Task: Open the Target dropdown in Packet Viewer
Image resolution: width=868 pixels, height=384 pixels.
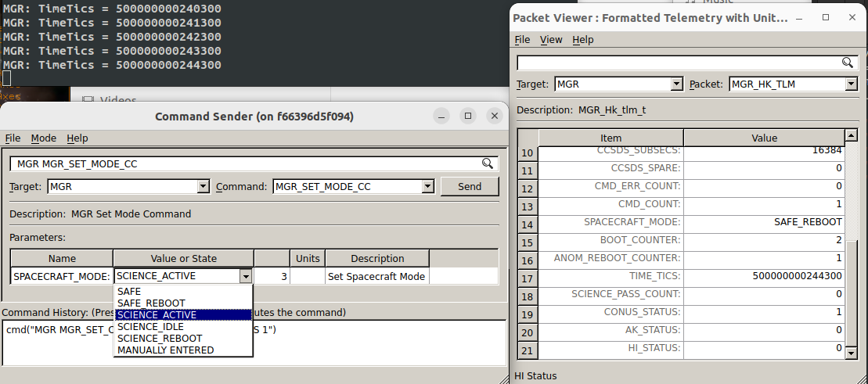Action: (676, 84)
